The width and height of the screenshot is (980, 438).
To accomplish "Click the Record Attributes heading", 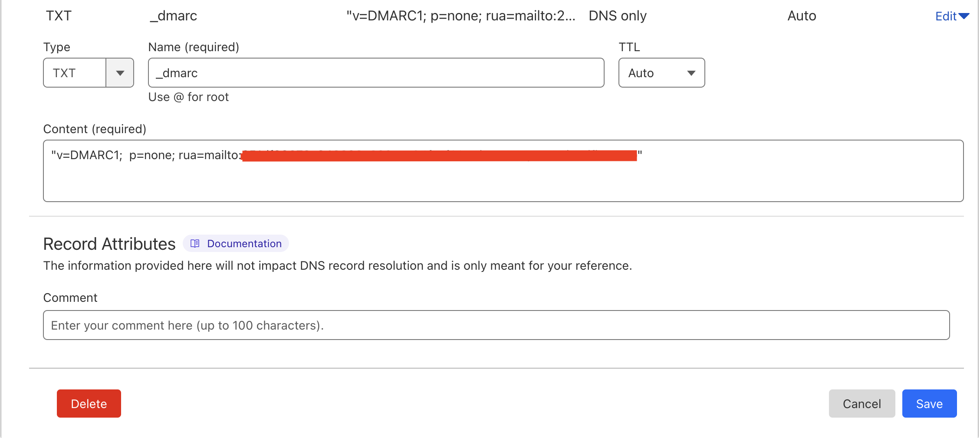I will click(109, 244).
